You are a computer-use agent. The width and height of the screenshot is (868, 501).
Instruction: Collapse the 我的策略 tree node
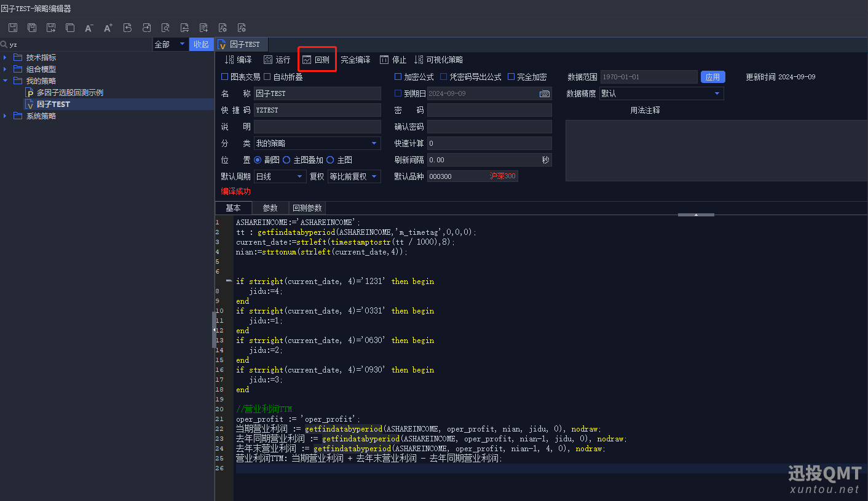pos(5,81)
